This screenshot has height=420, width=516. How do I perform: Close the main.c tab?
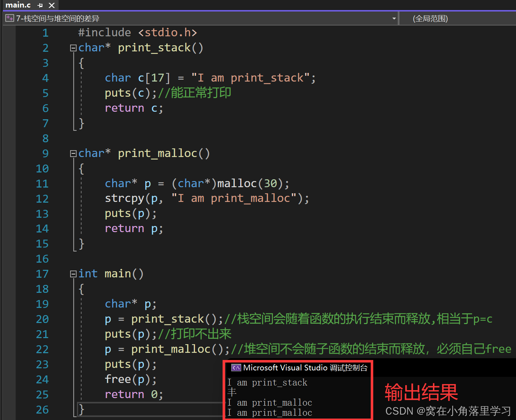coord(52,5)
